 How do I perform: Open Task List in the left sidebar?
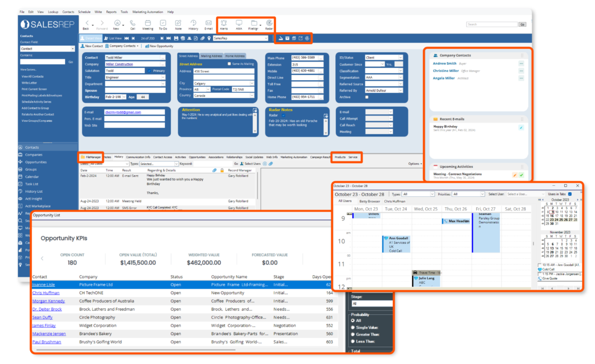click(32, 184)
